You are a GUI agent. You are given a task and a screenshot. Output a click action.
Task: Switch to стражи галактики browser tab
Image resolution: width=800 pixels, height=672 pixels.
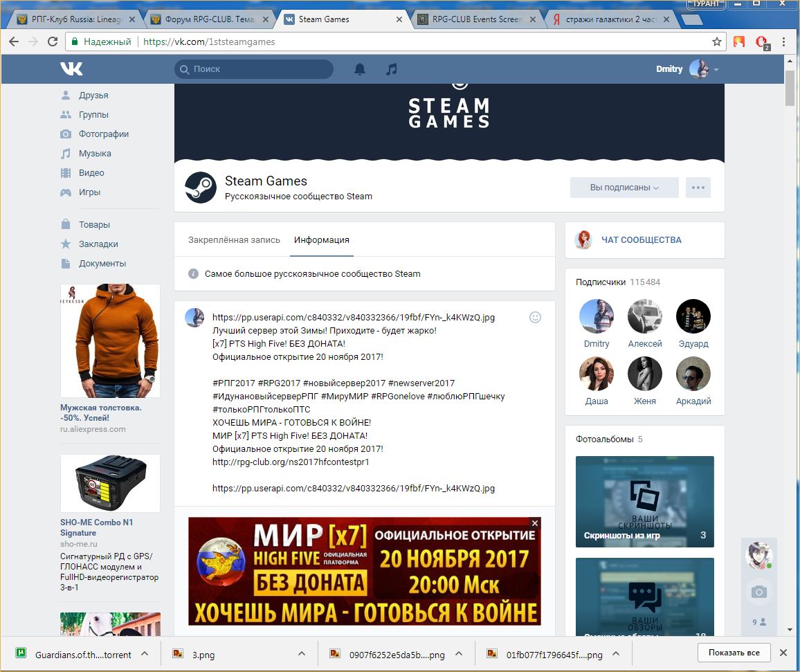coord(610,19)
